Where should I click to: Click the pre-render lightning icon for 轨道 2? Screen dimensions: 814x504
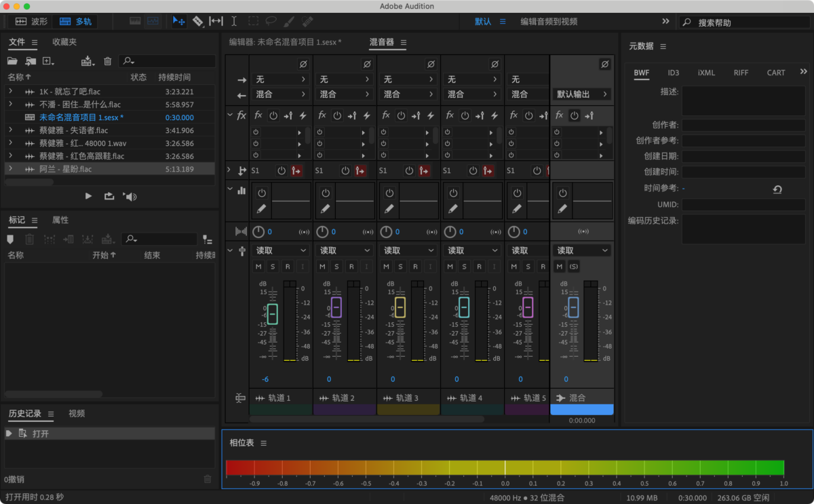366,115
